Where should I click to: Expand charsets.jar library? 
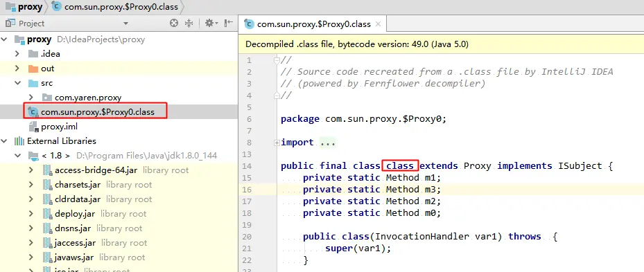[x=31, y=185]
